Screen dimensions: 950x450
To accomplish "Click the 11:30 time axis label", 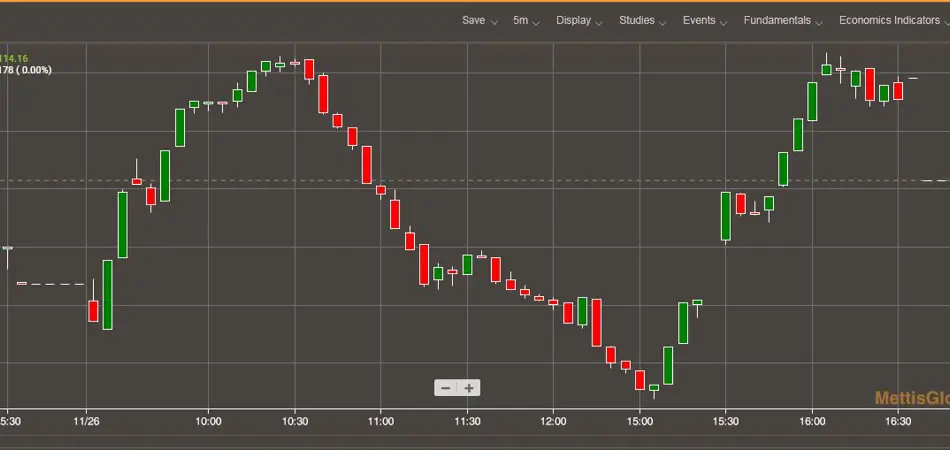I will pyautogui.click(x=467, y=421).
